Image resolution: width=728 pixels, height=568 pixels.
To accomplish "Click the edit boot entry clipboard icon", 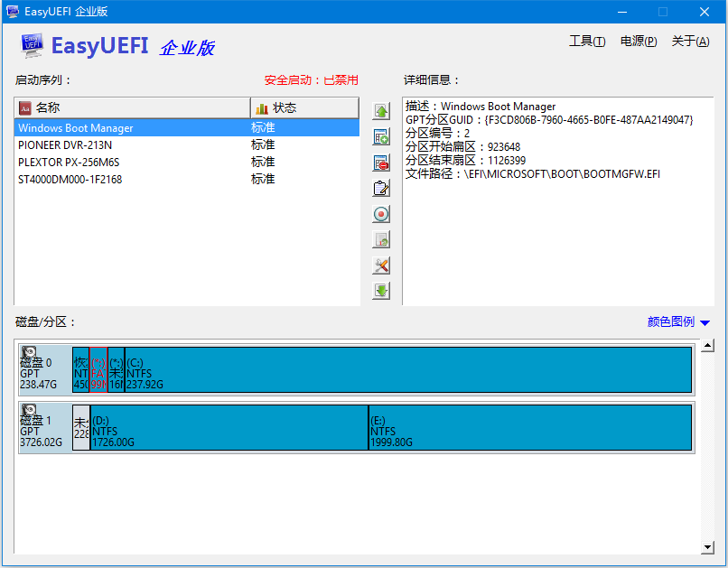I will [x=381, y=189].
